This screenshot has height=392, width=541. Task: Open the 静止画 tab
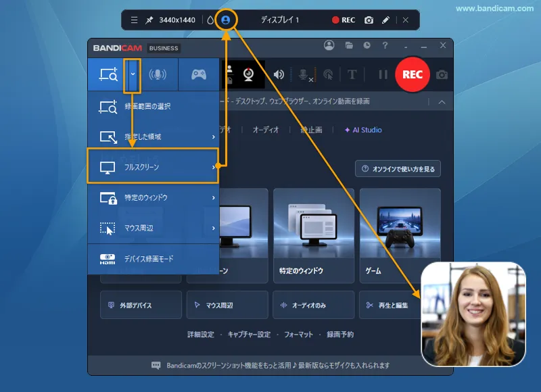311,130
